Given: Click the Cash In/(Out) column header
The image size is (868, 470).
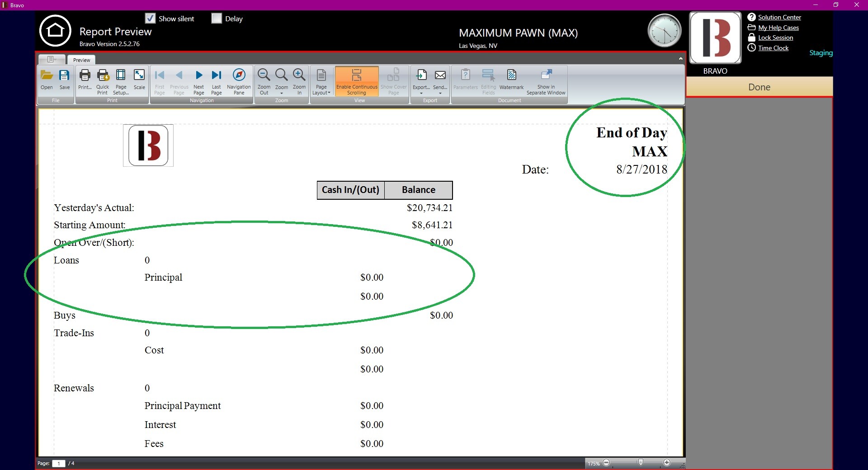Looking at the screenshot, I should pyautogui.click(x=350, y=190).
